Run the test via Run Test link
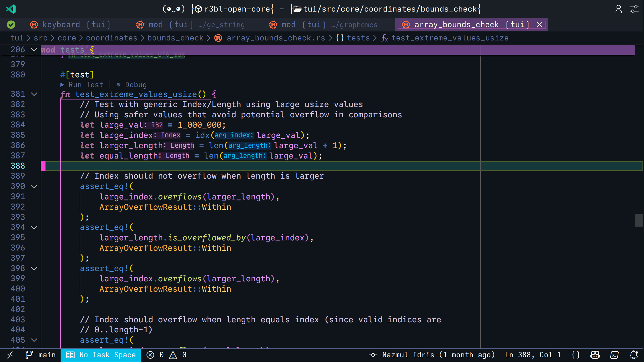This screenshot has width=644, height=362. pyautogui.click(x=85, y=85)
